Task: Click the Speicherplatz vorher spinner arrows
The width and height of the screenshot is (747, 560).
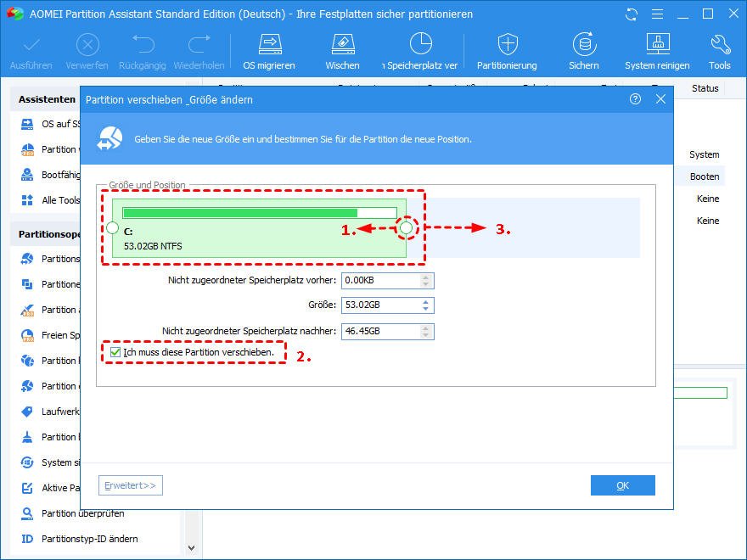Action: point(426,281)
